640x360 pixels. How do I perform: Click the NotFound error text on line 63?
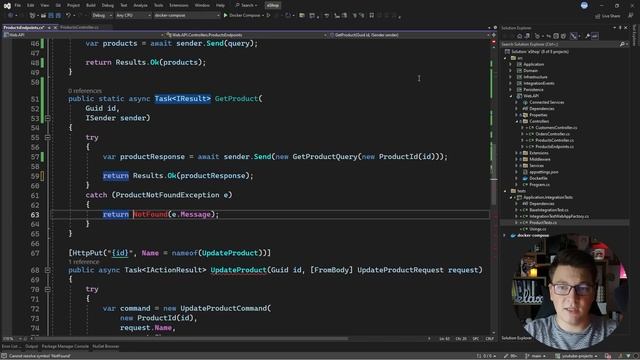(x=150, y=214)
